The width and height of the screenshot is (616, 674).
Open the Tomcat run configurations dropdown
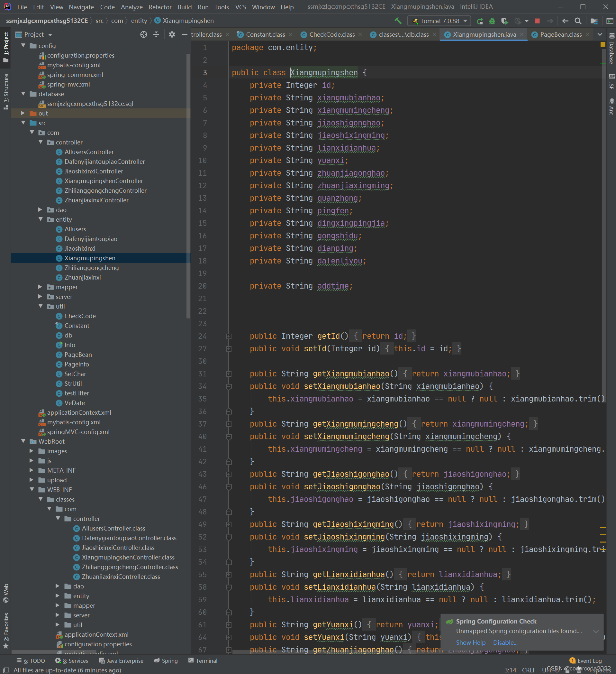pos(464,21)
